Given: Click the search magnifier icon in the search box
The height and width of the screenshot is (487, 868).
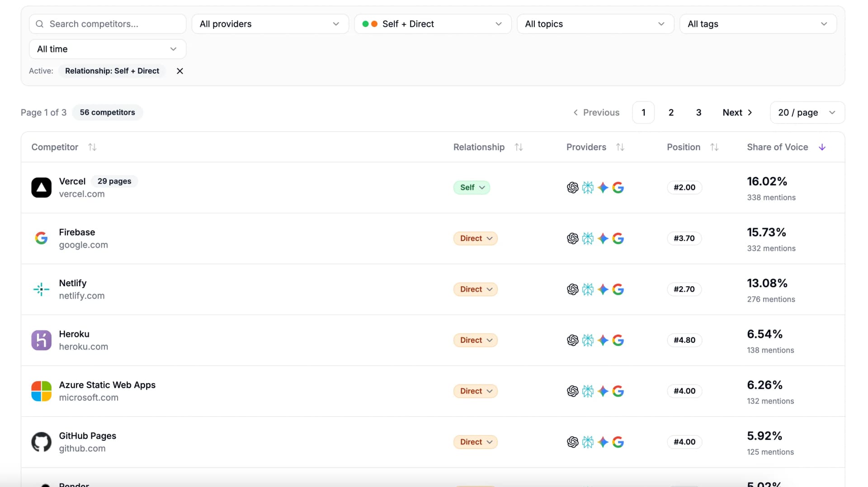Looking at the screenshot, I should coord(39,24).
